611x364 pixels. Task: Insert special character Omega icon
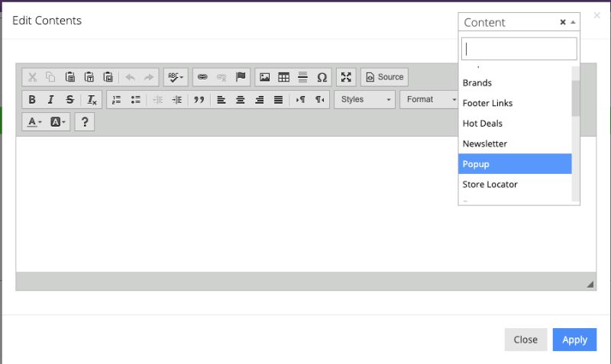pyautogui.click(x=322, y=77)
